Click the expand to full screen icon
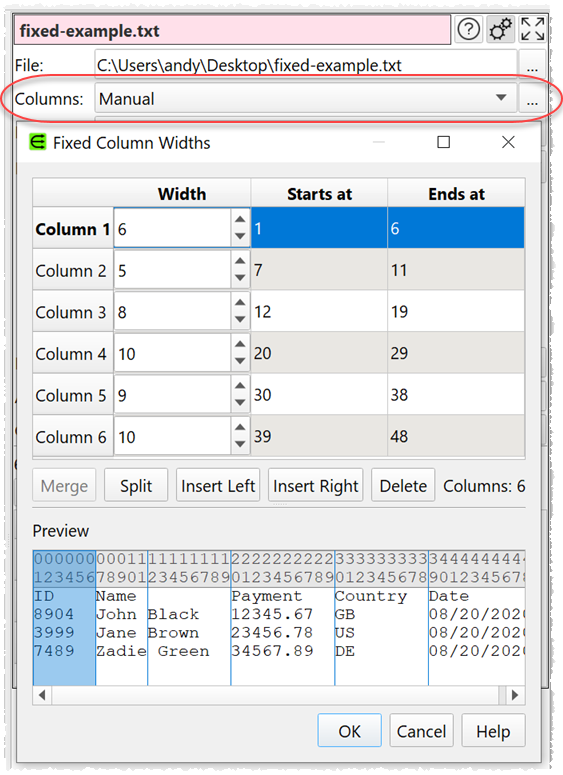 pos(532,30)
